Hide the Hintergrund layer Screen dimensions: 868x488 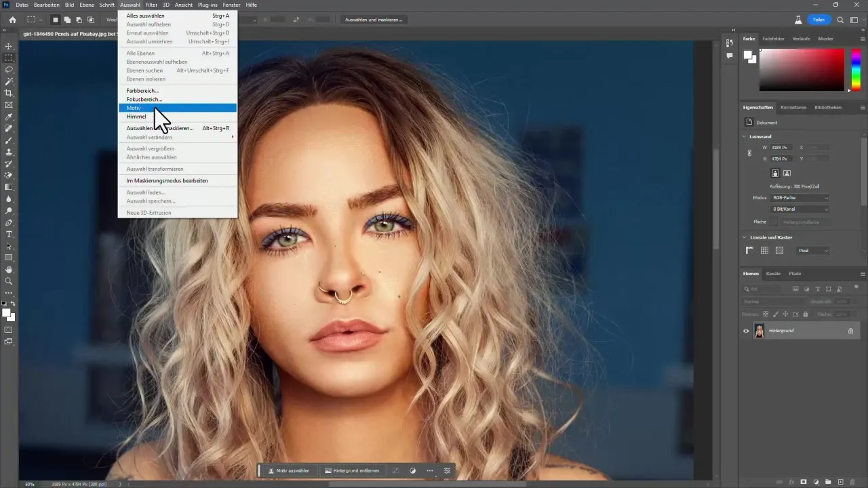[x=745, y=330]
